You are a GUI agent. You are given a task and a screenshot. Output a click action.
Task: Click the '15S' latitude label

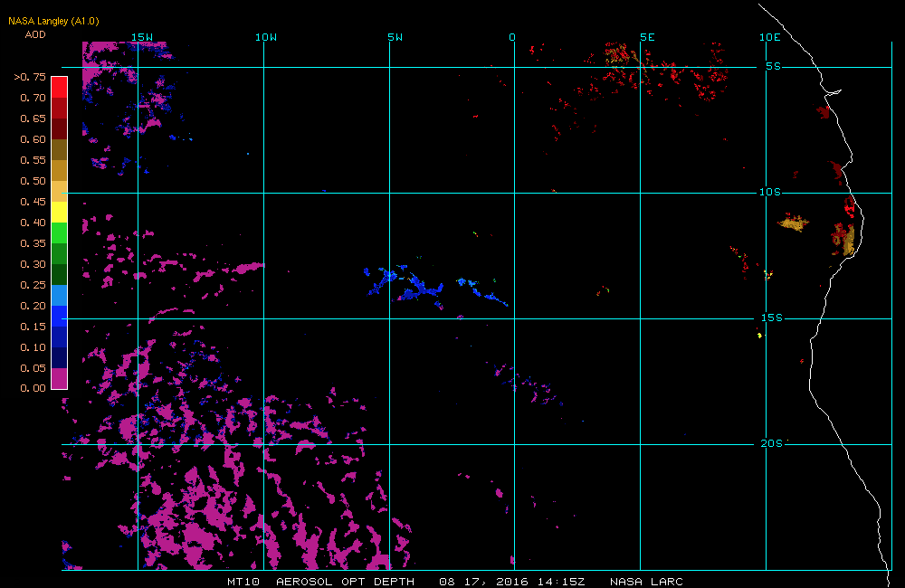(x=772, y=318)
